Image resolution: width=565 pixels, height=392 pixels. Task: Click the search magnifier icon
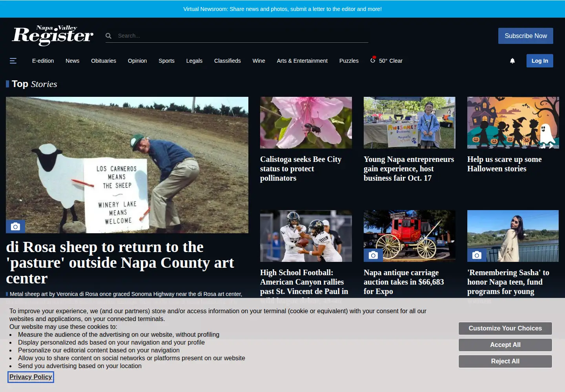tap(109, 36)
